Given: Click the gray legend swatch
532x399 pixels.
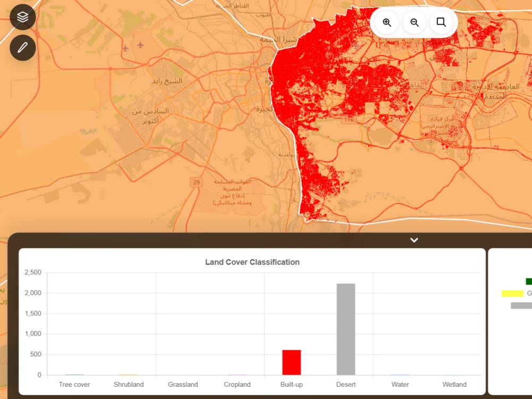Looking at the screenshot, I should 521,305.
